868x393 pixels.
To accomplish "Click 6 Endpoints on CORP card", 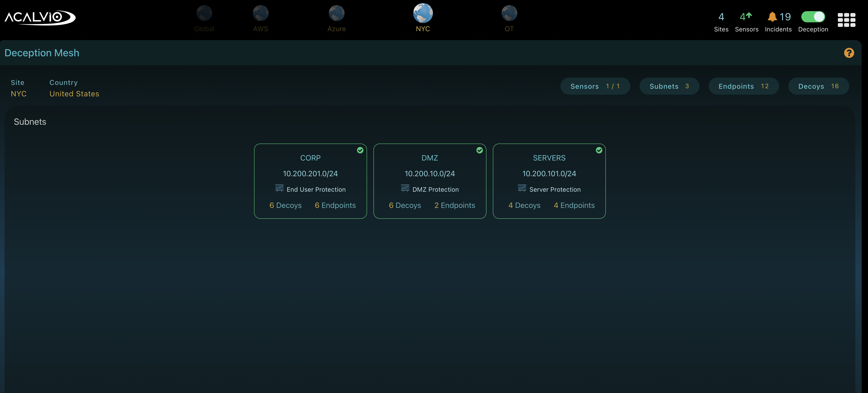I will pyautogui.click(x=335, y=205).
